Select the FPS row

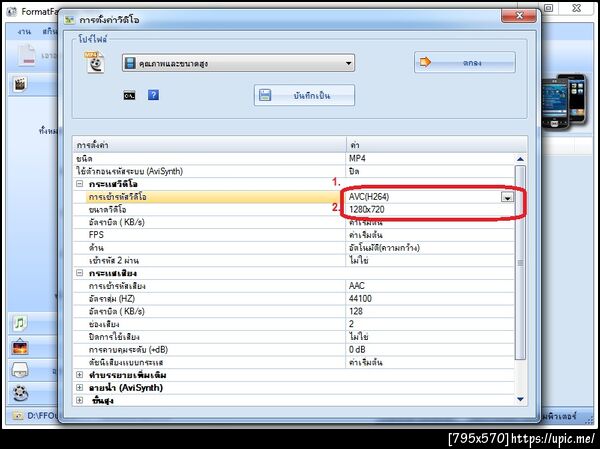(x=293, y=235)
